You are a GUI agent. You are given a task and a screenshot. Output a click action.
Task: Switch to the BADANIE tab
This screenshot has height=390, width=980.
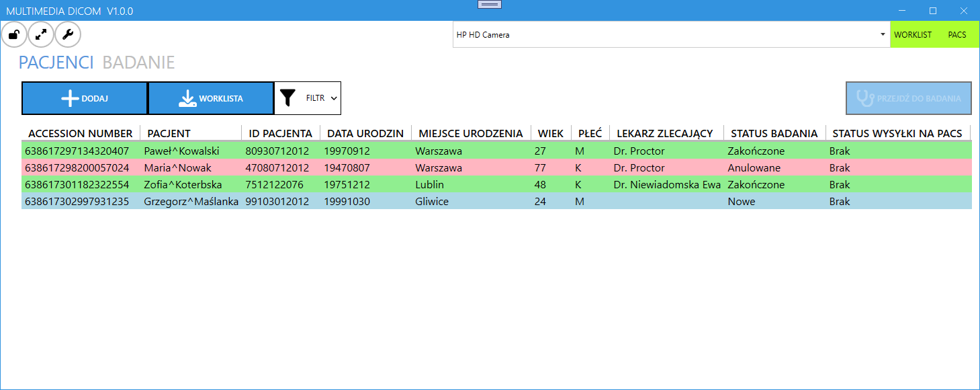tap(138, 63)
